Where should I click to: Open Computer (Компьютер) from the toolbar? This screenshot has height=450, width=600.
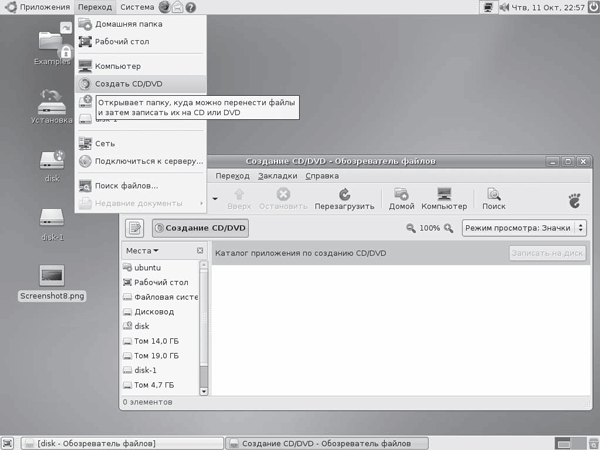coord(443,198)
